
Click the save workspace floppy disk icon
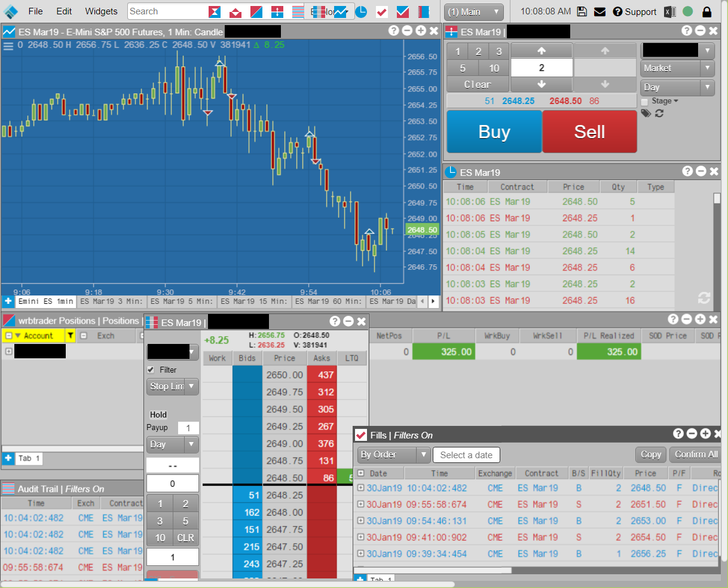pyautogui.click(x=582, y=11)
